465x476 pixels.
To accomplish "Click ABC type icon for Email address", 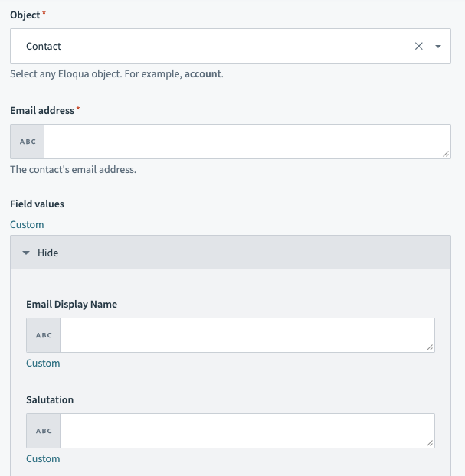I will [28, 142].
